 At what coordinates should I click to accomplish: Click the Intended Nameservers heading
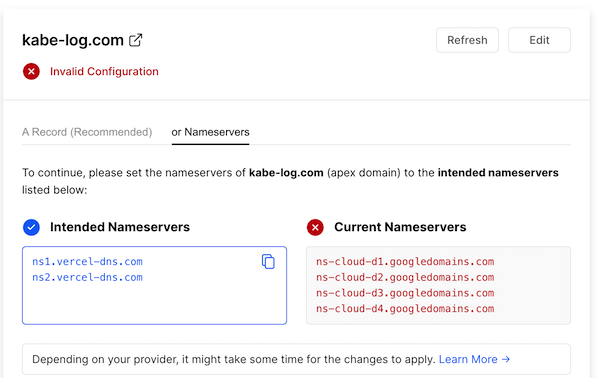[x=120, y=227]
